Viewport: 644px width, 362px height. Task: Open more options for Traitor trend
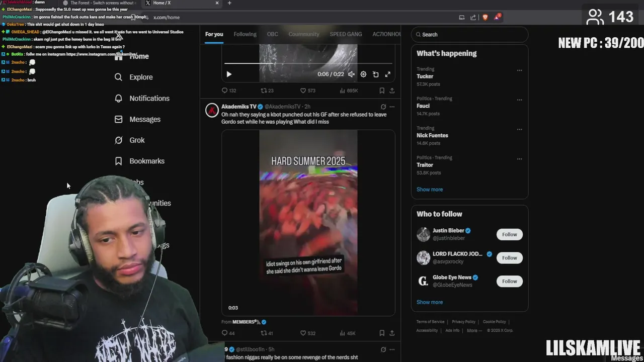click(519, 159)
